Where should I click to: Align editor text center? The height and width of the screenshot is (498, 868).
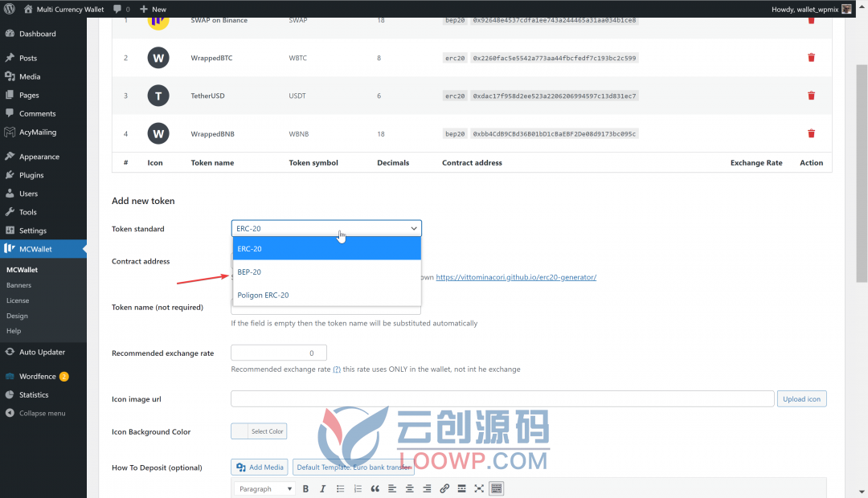410,488
